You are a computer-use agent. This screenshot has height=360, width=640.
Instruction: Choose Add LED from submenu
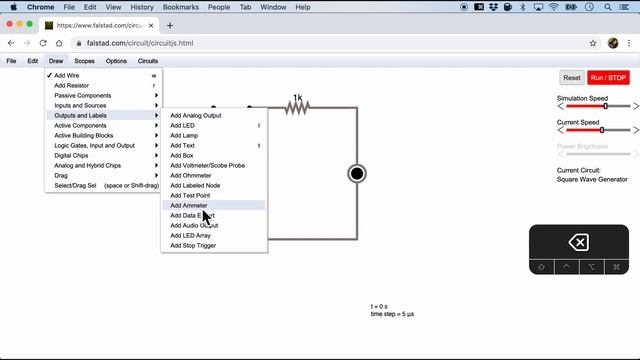(x=214, y=125)
